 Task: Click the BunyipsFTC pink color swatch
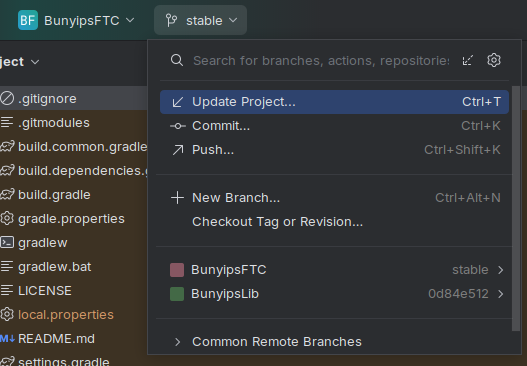[177, 270]
